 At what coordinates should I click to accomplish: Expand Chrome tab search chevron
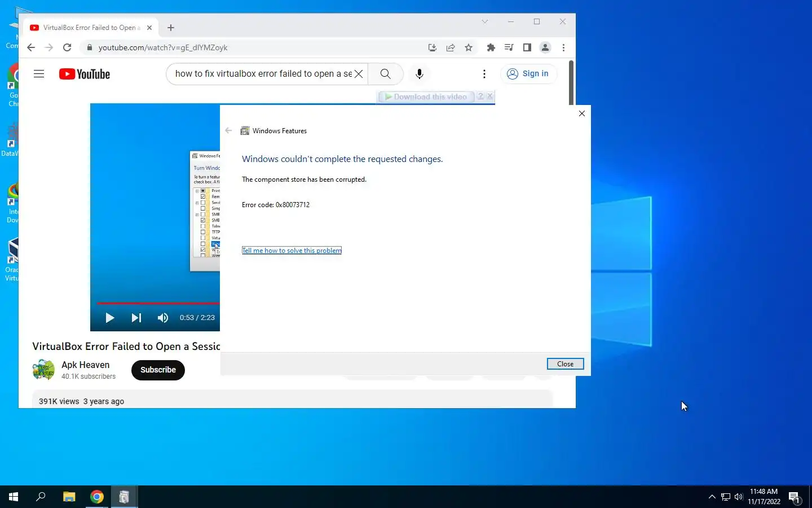tap(485, 22)
